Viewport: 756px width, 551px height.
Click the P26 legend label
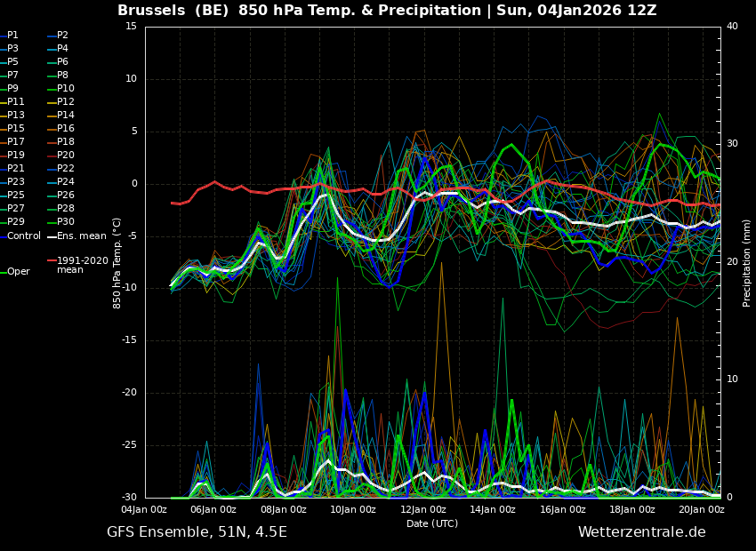66,195
